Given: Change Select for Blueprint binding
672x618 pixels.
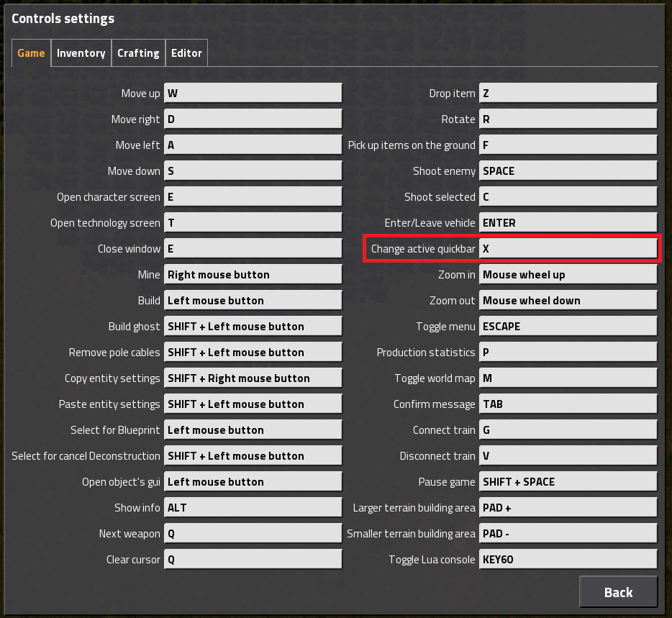Looking at the screenshot, I should 253,430.
